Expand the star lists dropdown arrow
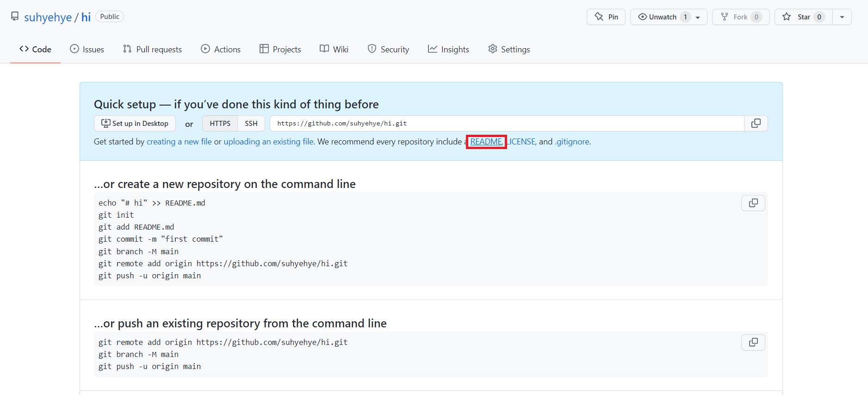 (x=842, y=17)
